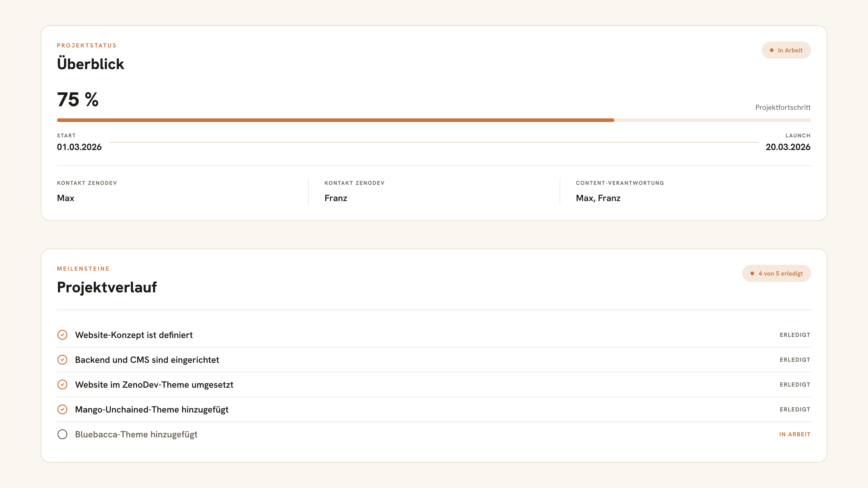Screen dimensions: 868x488
Task: Click the LAUNCH label
Action: 798,135
